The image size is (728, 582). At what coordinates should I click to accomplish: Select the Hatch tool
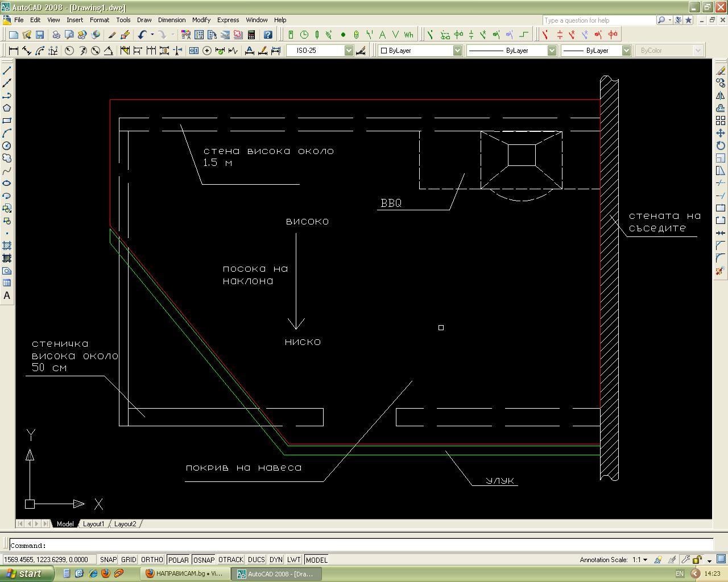7,246
